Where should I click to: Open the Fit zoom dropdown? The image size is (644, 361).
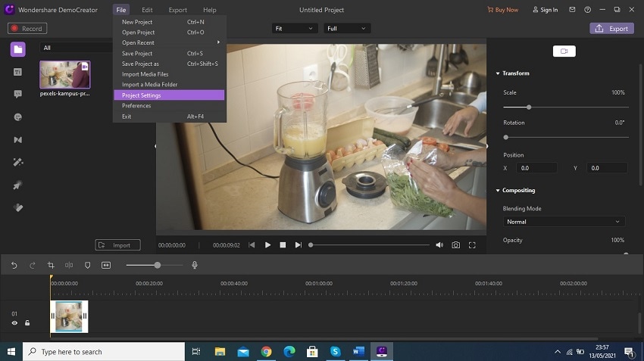point(294,28)
